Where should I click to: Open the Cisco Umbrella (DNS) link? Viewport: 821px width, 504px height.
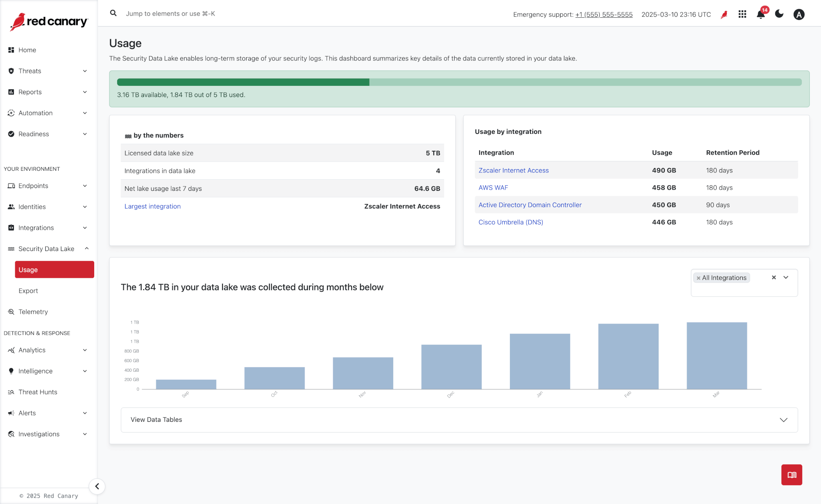(x=511, y=222)
